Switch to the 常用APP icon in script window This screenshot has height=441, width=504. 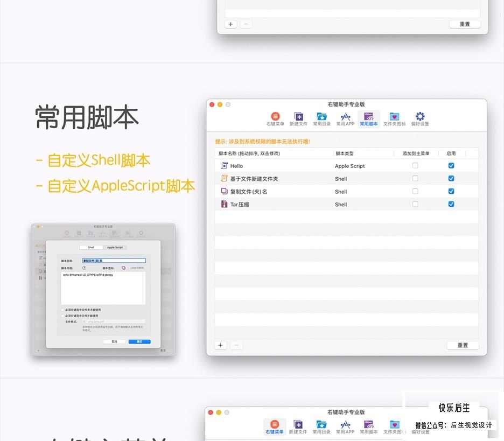tap(345, 118)
